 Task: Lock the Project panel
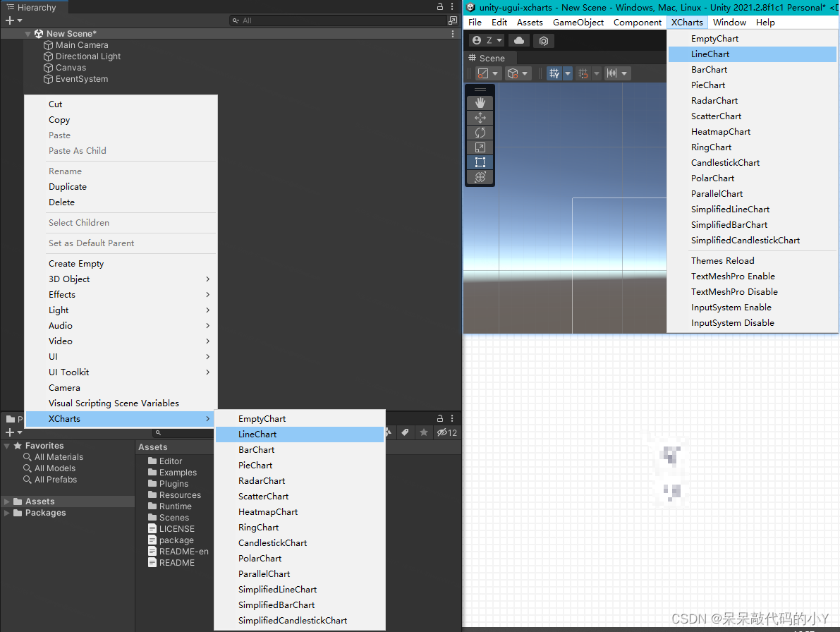(x=440, y=418)
